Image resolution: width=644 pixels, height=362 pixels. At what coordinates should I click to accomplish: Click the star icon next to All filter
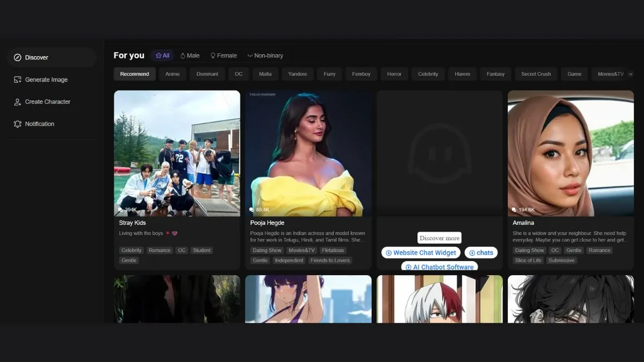click(158, 55)
